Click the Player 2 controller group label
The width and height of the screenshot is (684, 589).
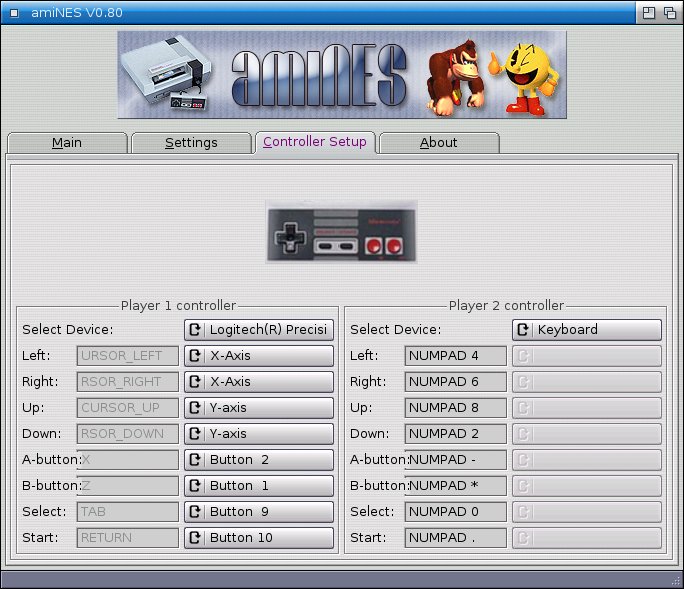tap(506, 305)
